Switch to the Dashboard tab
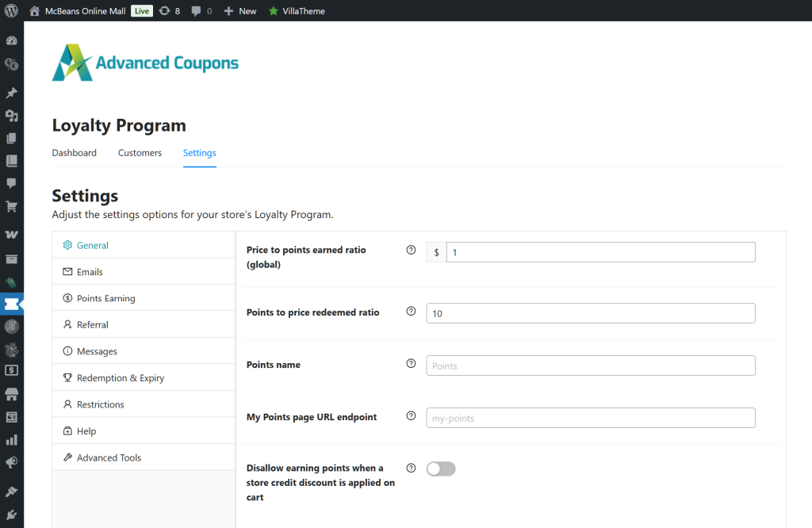The height and width of the screenshot is (528, 812). tap(74, 152)
